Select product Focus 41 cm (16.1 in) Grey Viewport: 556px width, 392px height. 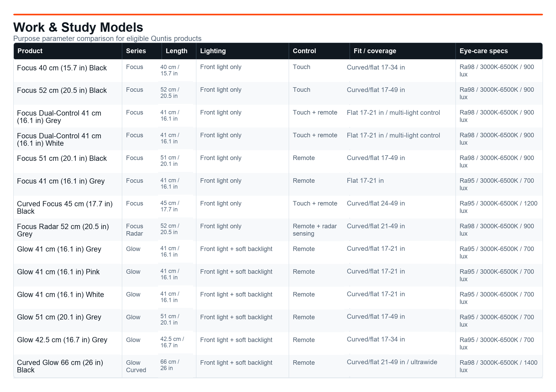(x=61, y=181)
